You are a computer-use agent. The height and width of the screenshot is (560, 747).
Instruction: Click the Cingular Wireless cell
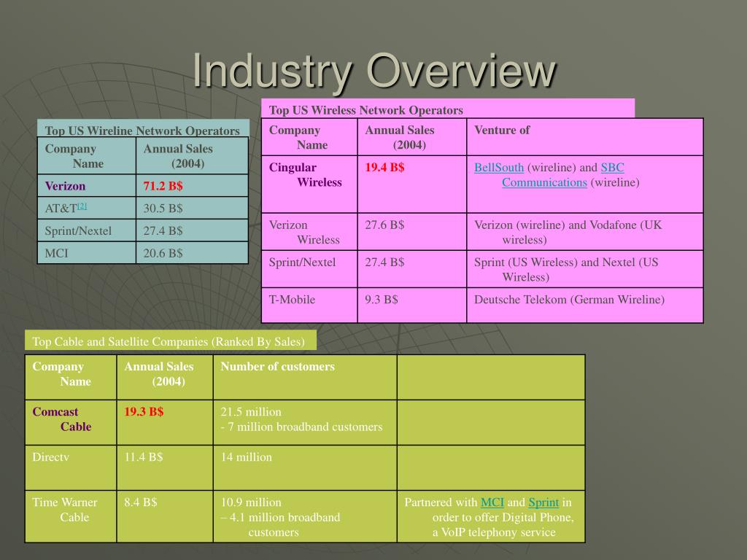click(x=309, y=184)
